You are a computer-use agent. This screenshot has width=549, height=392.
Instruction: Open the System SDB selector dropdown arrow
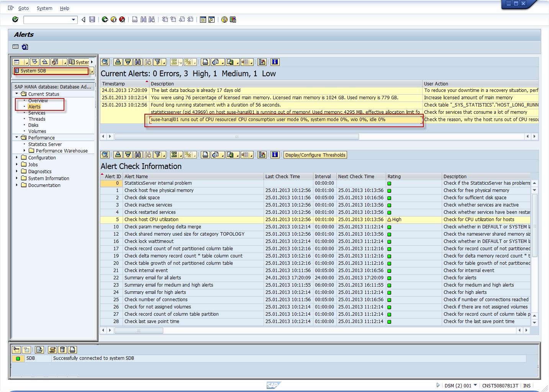[x=92, y=71]
